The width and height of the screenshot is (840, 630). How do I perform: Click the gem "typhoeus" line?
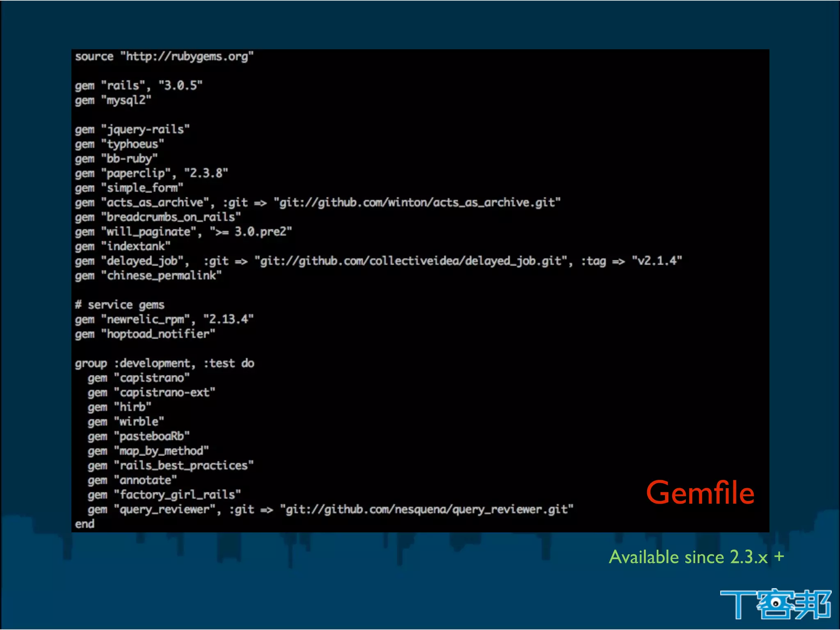coord(119,144)
